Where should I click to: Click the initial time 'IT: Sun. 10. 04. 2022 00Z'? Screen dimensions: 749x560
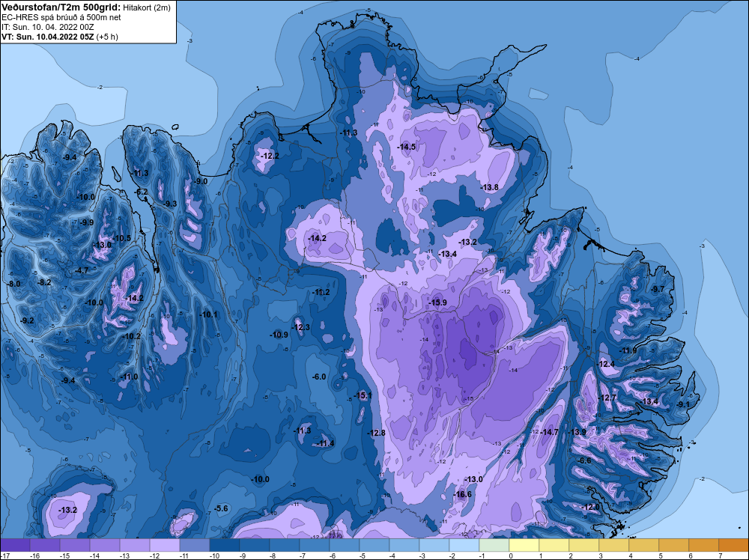(48, 27)
